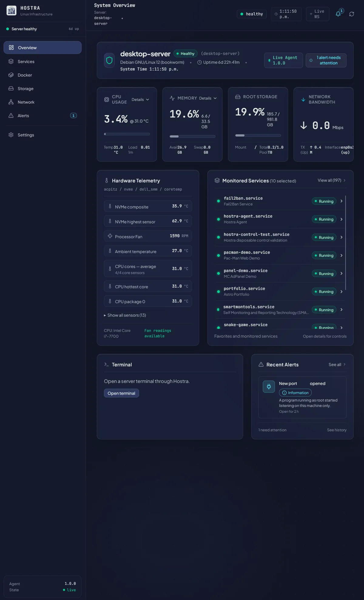This screenshot has height=600, width=364.
Task: Click Memory usage progress bar
Action: tap(192, 137)
